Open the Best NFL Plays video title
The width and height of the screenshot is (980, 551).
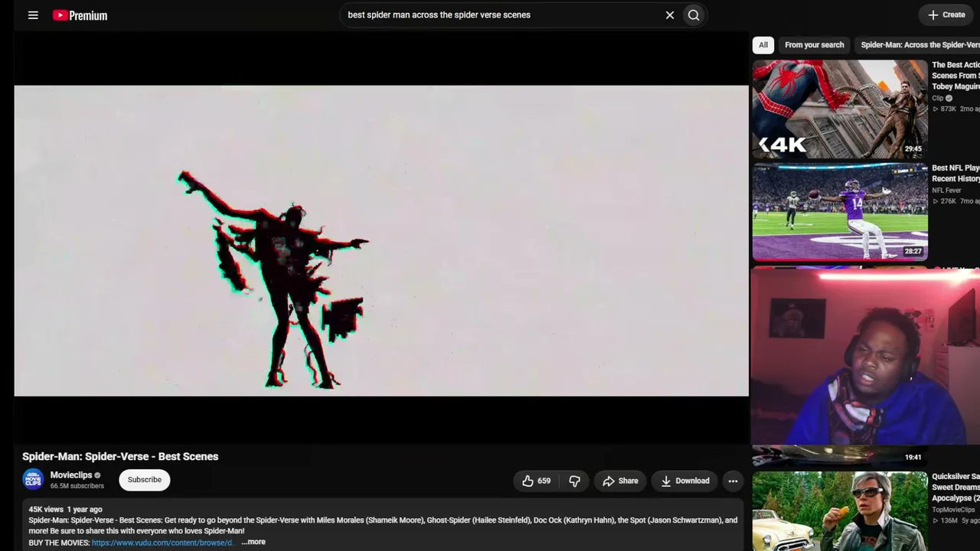(x=955, y=173)
